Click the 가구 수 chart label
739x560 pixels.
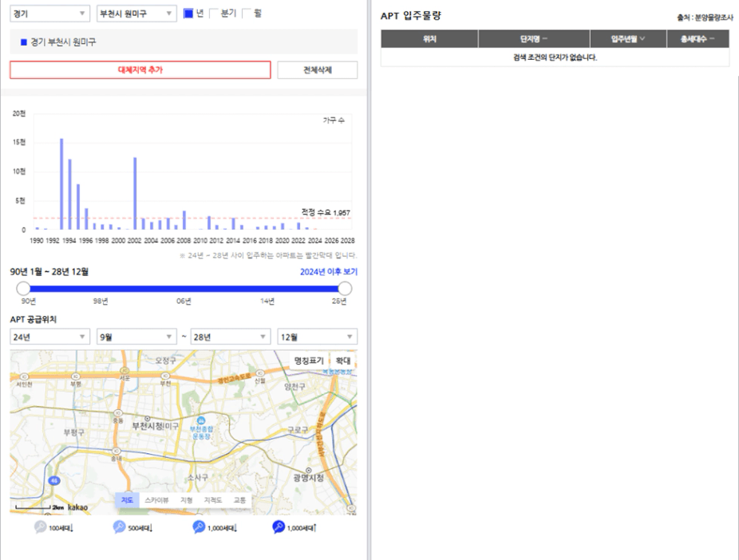334,120
